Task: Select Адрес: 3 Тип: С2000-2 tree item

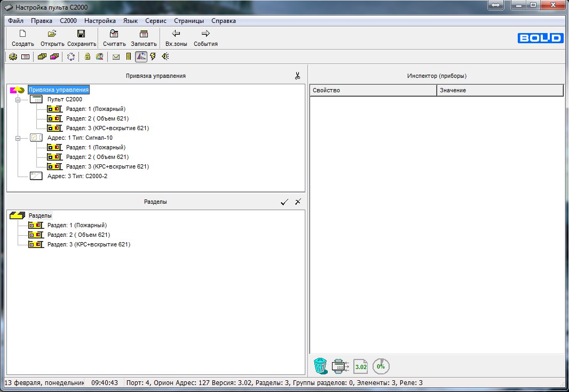Action: click(x=77, y=176)
